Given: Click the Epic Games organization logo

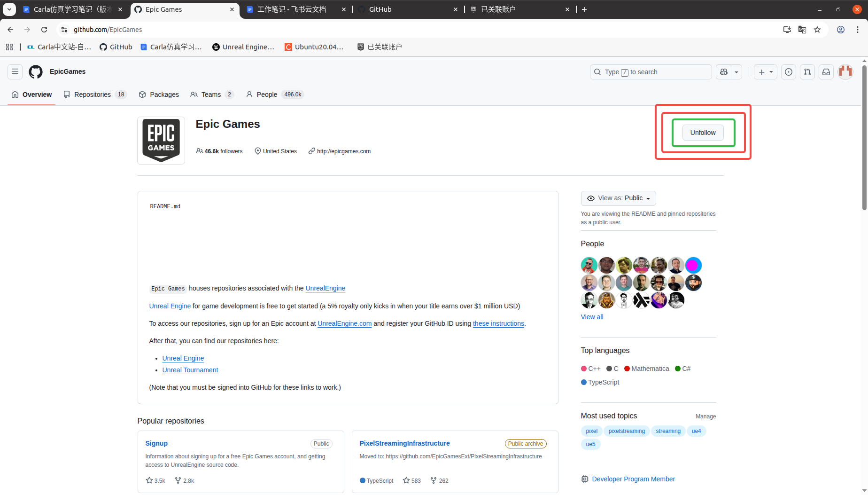Looking at the screenshot, I should [161, 141].
